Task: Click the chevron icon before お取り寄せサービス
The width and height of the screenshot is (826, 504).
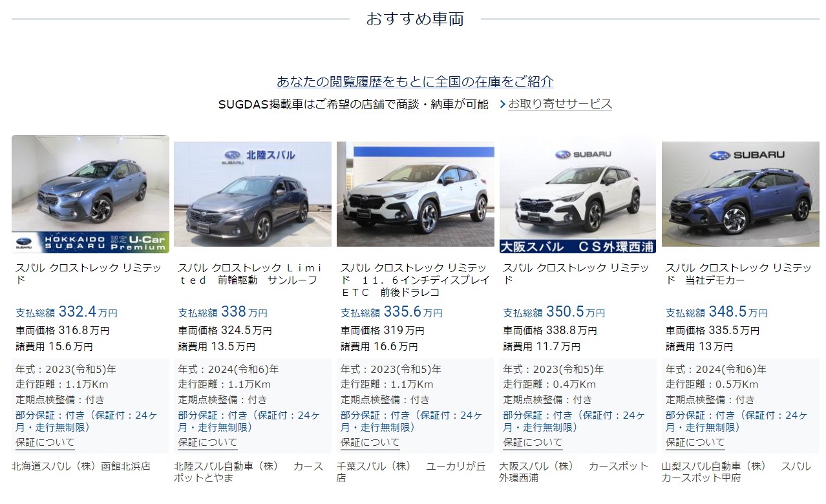Action: (x=502, y=104)
